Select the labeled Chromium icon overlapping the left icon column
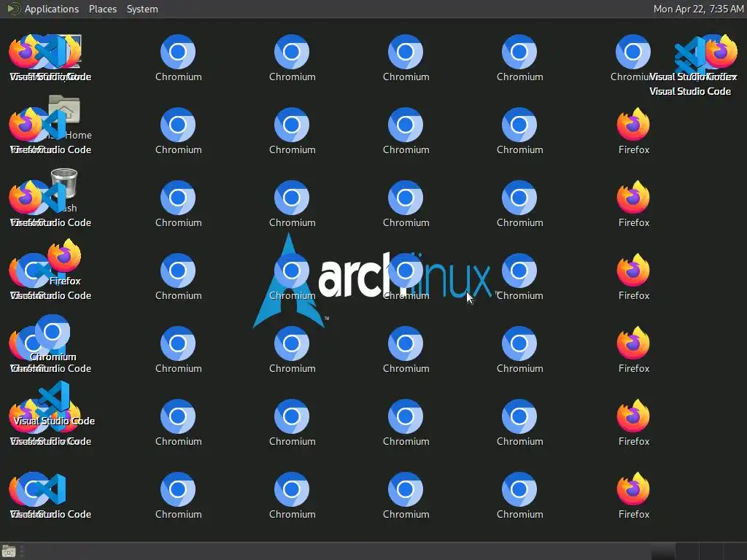Image resolution: width=747 pixels, height=560 pixels. [53, 332]
